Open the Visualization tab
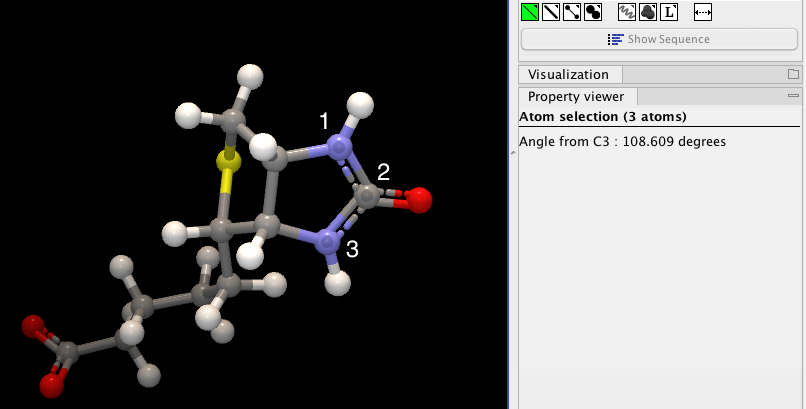This screenshot has height=409, width=806. (x=568, y=75)
